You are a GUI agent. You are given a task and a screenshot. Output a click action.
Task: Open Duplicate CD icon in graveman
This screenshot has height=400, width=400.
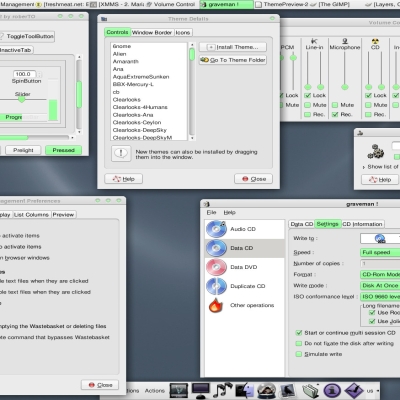coord(216,286)
